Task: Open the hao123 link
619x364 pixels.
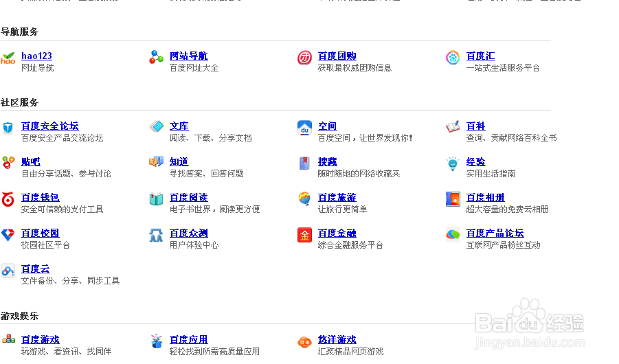Action: [x=36, y=56]
